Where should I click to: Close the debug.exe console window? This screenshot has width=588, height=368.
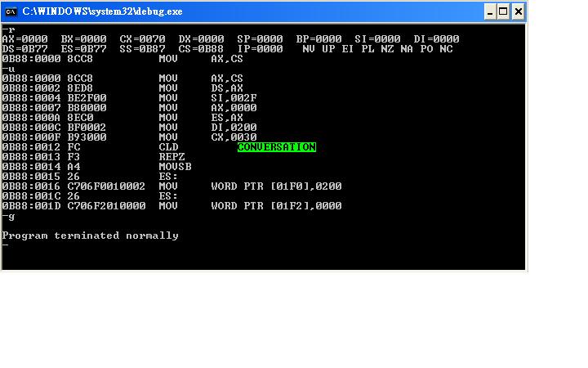(519, 12)
